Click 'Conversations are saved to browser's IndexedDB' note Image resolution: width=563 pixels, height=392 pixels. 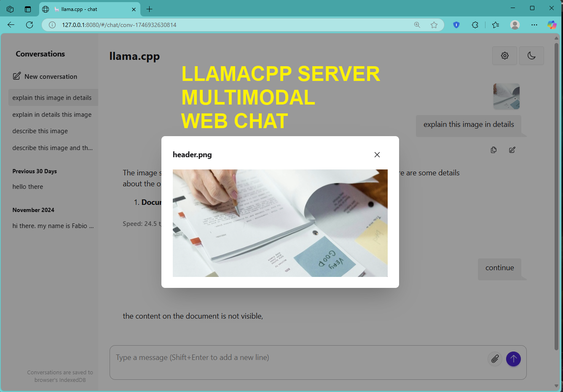pyautogui.click(x=60, y=376)
